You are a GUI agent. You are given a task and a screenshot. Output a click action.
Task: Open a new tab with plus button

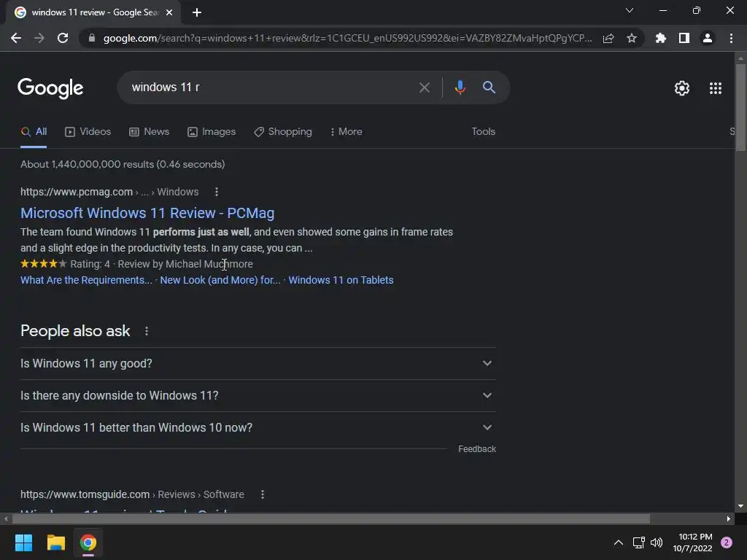(197, 12)
